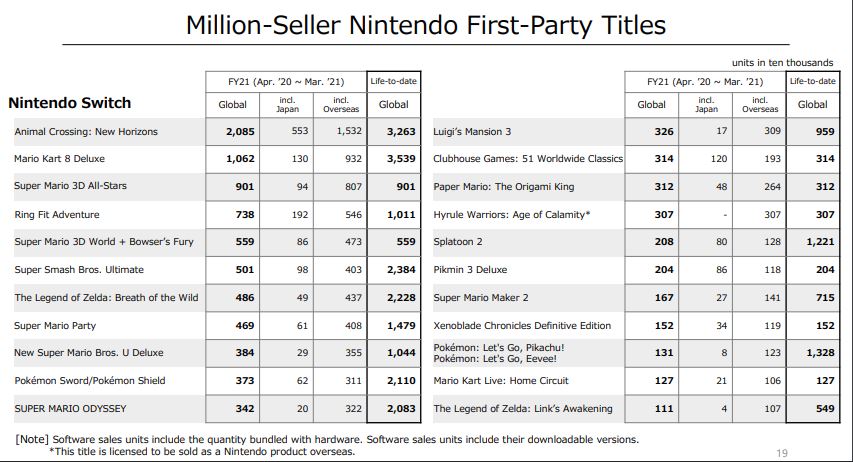Click 'Hyrule Warriors: Age of Calamity*' title
The image size is (853, 462).
coord(512,214)
